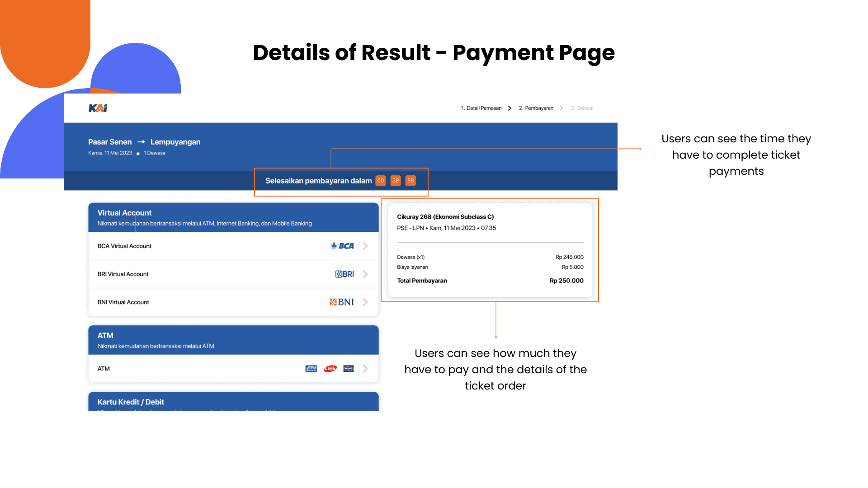Go to step 1 Detail Pemesan
This screenshot has height=488, width=868.
(481, 108)
